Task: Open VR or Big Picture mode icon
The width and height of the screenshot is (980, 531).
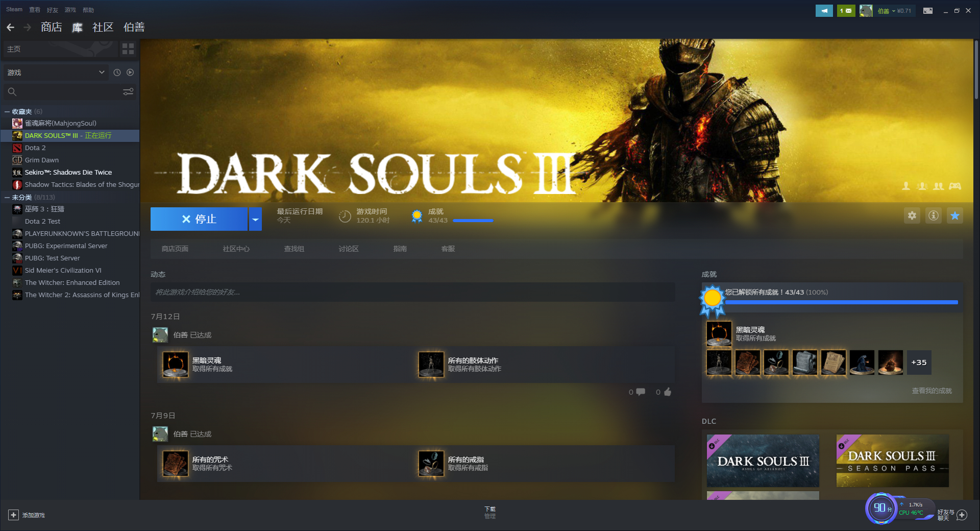Action: (928, 11)
